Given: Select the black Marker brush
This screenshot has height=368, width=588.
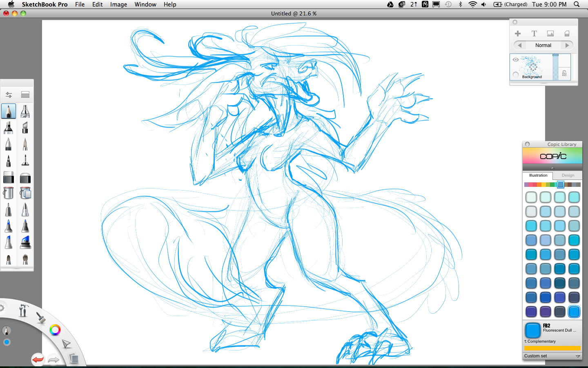Looking at the screenshot, I should 9,128.
